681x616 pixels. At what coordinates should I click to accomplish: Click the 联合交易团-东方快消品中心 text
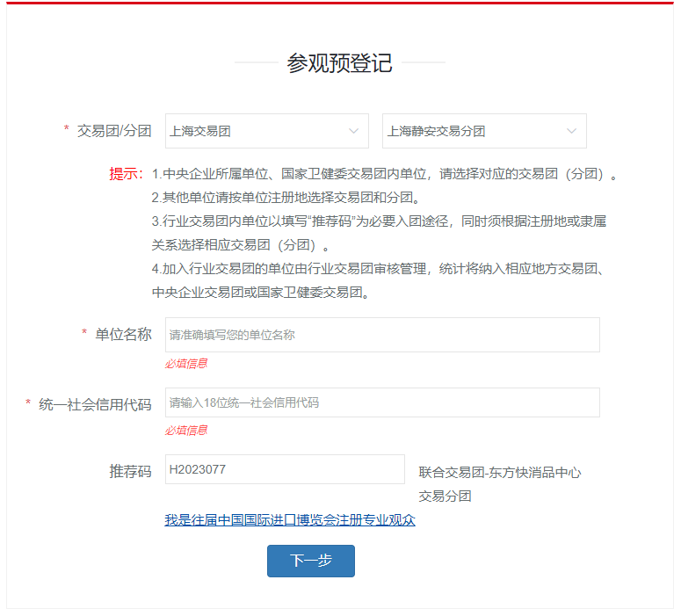pyautogui.click(x=499, y=473)
